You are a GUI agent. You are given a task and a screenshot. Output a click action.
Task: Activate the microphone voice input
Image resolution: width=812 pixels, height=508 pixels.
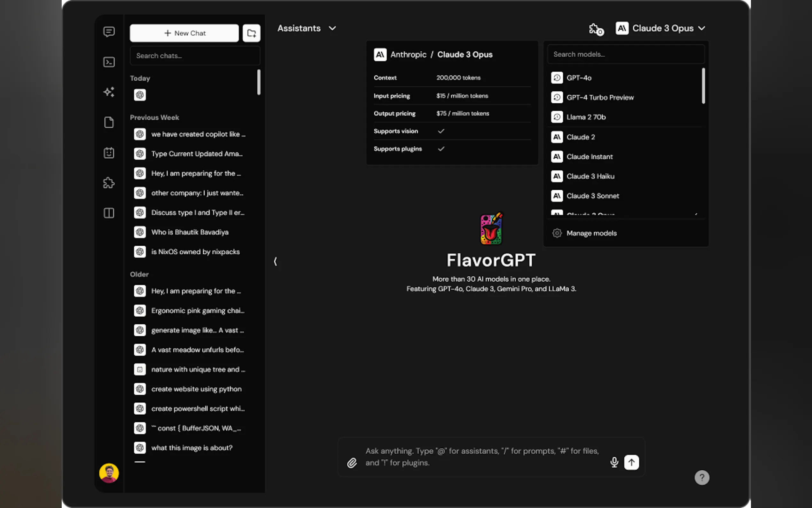(614, 462)
